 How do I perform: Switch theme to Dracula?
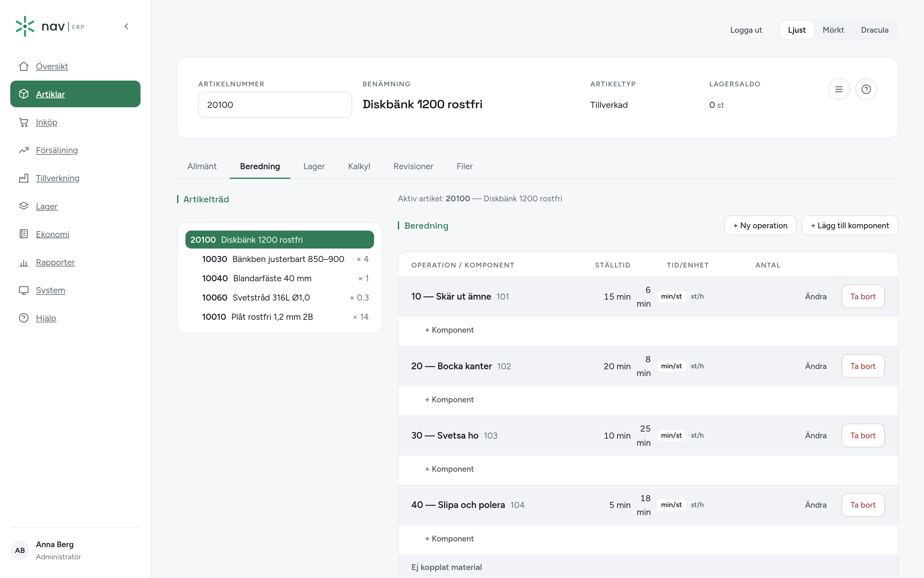[874, 30]
